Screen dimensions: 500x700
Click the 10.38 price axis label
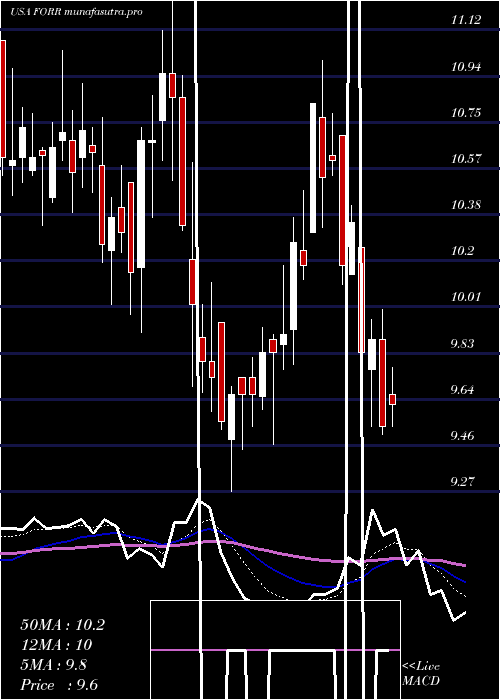coord(466,205)
